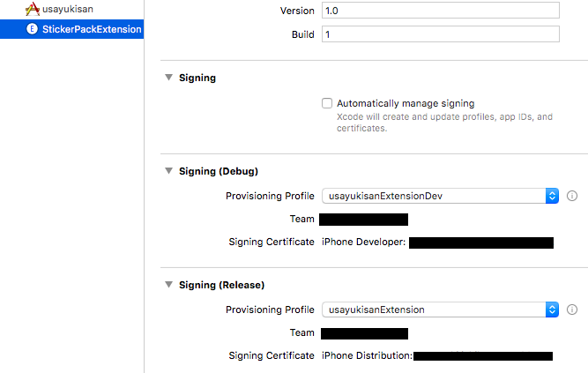Open info for Debug provisioning profile
The image size is (588, 373).
pyautogui.click(x=572, y=196)
